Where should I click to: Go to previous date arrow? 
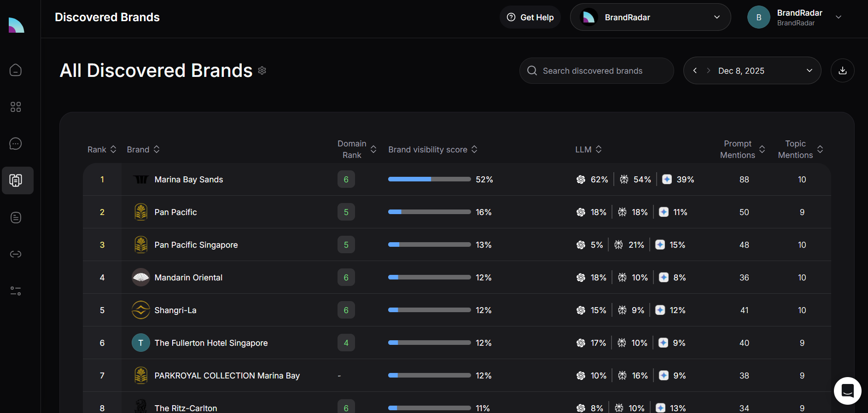695,70
